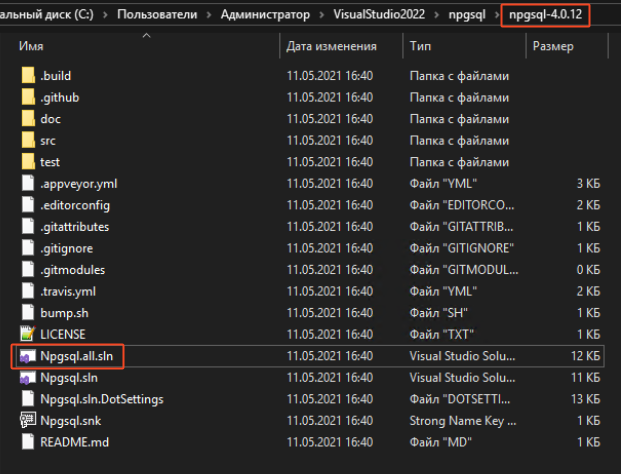Expand the chevron after npgsql breadcrumb
This screenshot has width=621, height=474.
tap(497, 15)
